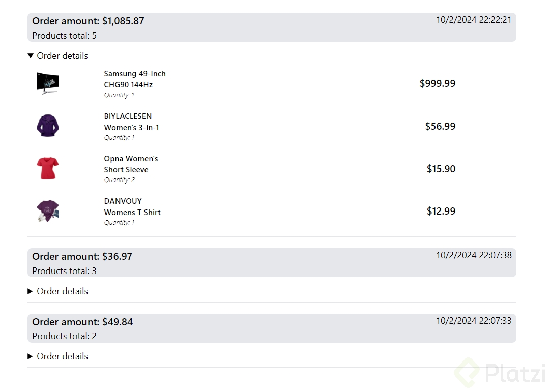The height and width of the screenshot is (392, 551).
Task: Click the $56.99 jacket price
Action: pyautogui.click(x=440, y=126)
